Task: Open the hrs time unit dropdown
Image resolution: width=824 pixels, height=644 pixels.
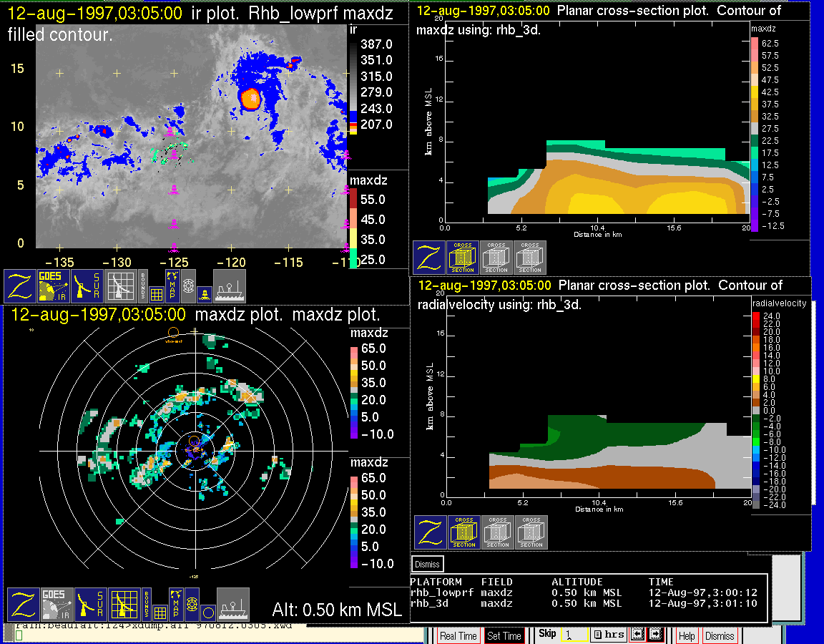Action: [609, 635]
